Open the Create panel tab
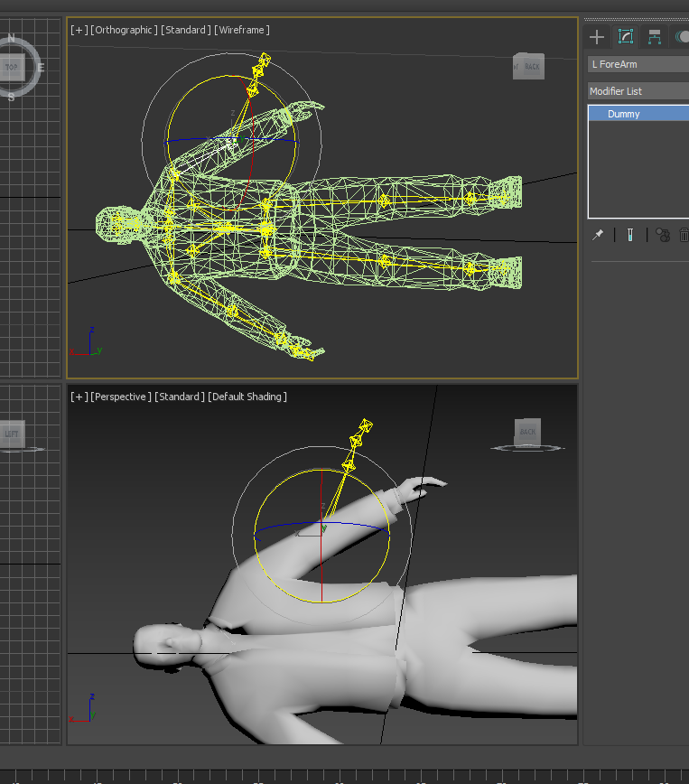 [x=597, y=37]
